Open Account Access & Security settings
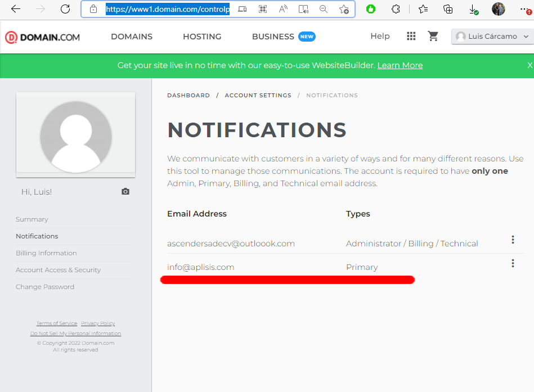This screenshot has width=534, height=392. click(x=58, y=270)
